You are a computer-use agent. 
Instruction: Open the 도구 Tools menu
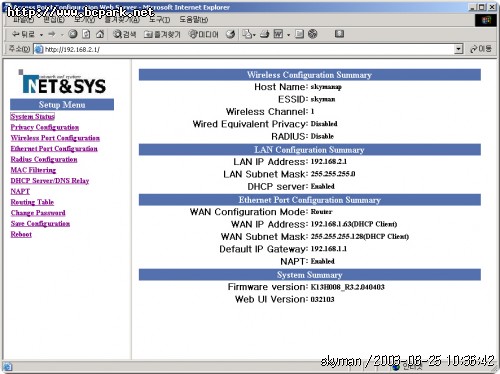(159, 20)
